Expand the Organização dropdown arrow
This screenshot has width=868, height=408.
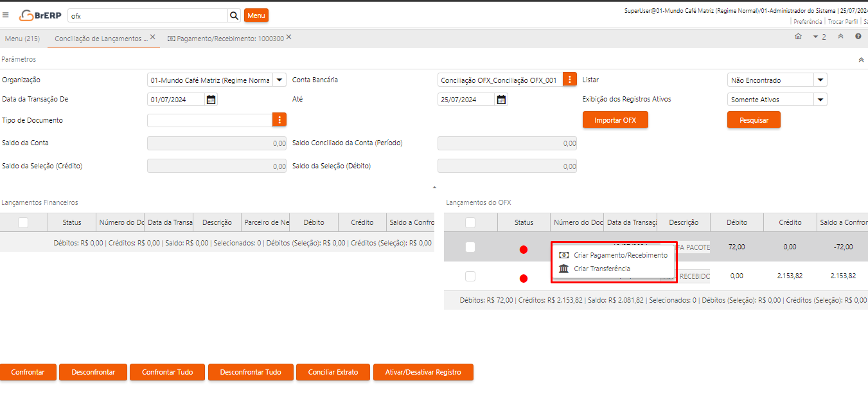(x=279, y=80)
